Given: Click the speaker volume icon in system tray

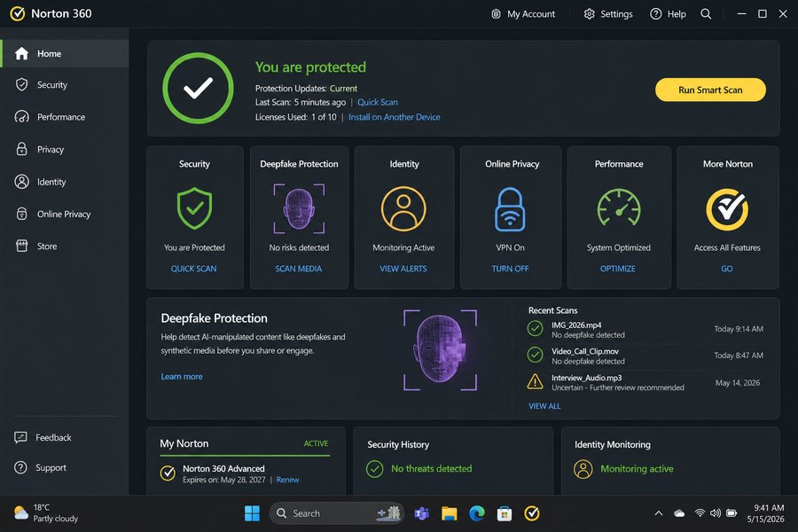Looking at the screenshot, I should pos(715,513).
